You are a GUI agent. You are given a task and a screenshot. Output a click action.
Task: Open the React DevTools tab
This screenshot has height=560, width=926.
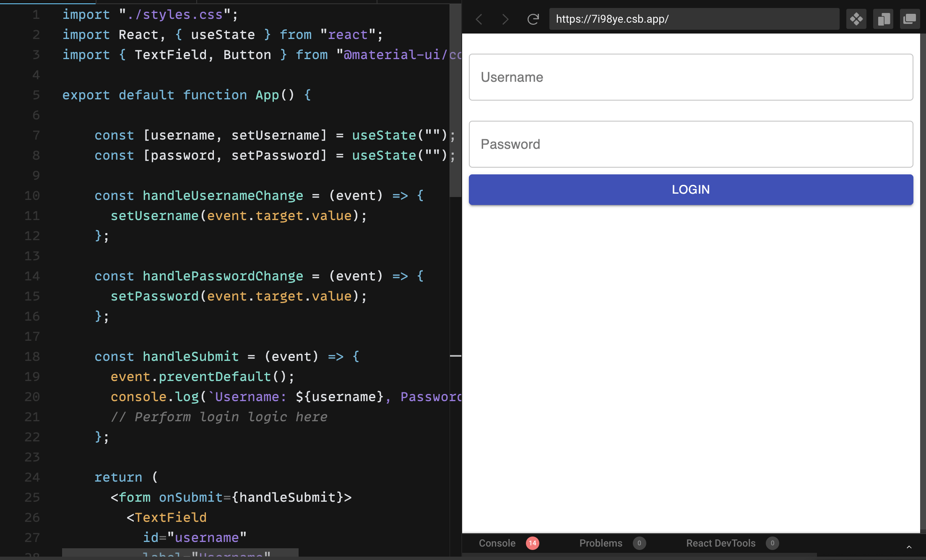coord(721,543)
